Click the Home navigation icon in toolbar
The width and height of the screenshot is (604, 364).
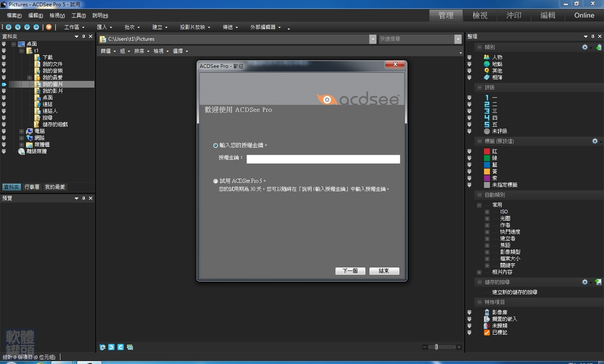8,27
